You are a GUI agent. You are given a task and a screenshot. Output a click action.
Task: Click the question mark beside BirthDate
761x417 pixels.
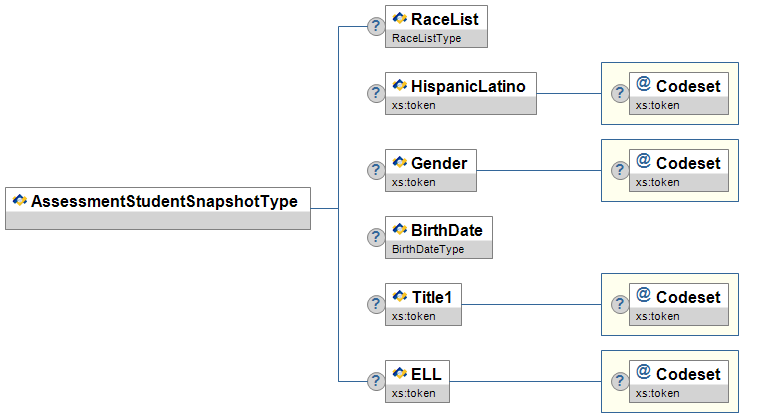pos(376,237)
